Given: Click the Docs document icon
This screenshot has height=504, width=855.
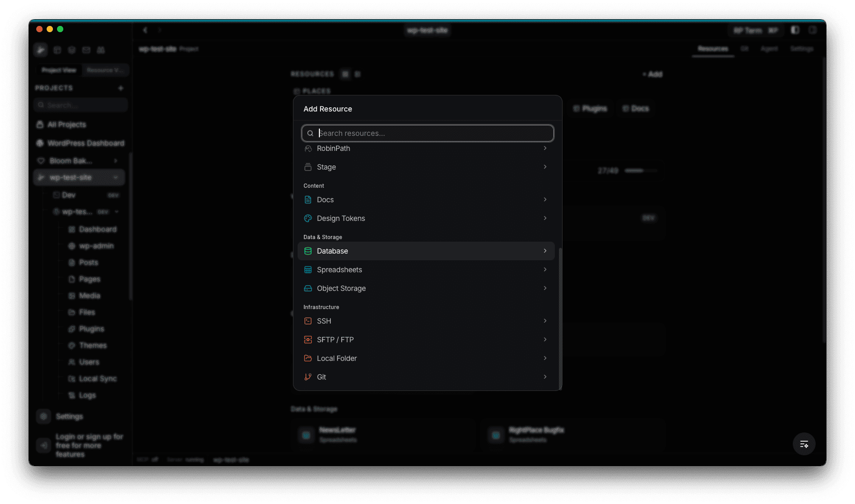Looking at the screenshot, I should coord(308,200).
